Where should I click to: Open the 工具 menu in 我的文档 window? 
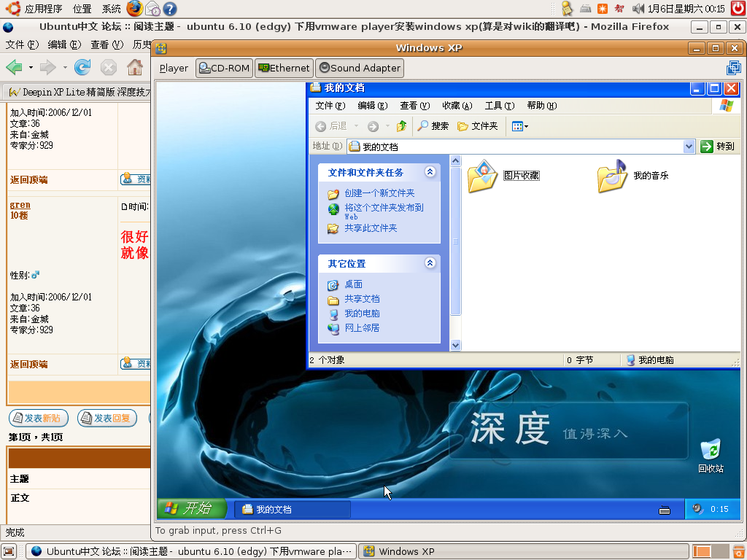click(500, 106)
